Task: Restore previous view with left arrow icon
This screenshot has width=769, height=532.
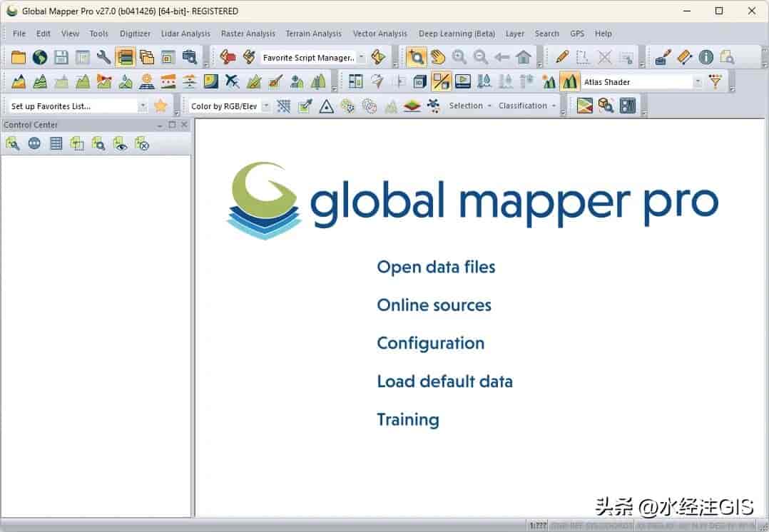Action: point(501,57)
